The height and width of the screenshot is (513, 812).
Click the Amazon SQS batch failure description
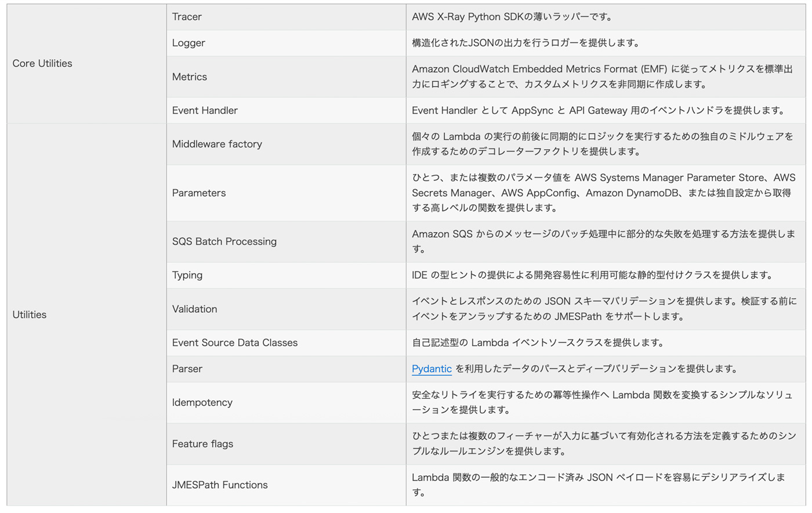603,241
